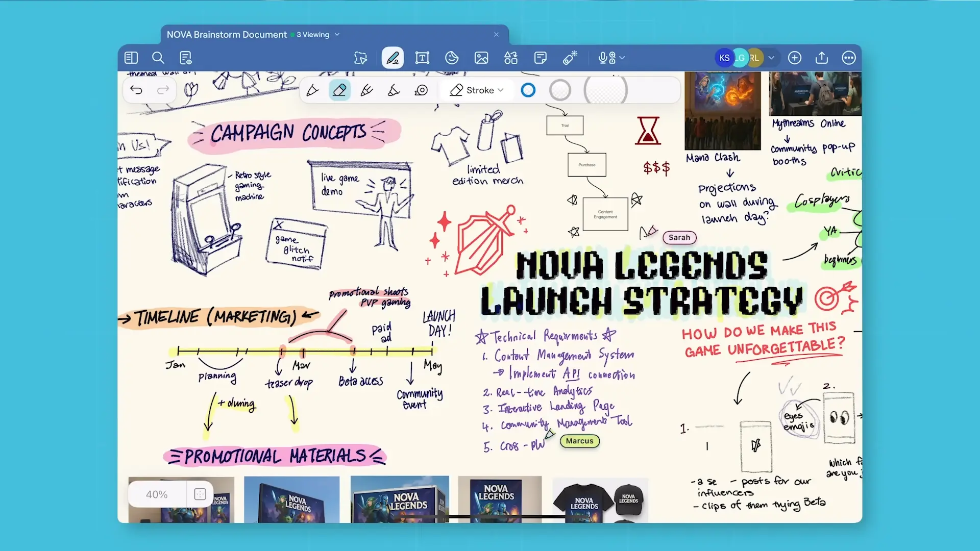Open the sidebar panel icon
The width and height of the screenshot is (980, 551).
(x=131, y=58)
